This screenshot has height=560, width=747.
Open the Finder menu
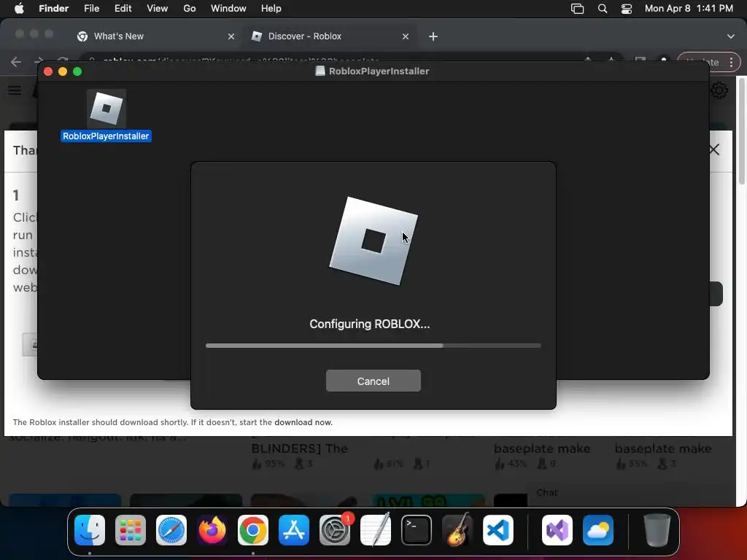click(53, 9)
